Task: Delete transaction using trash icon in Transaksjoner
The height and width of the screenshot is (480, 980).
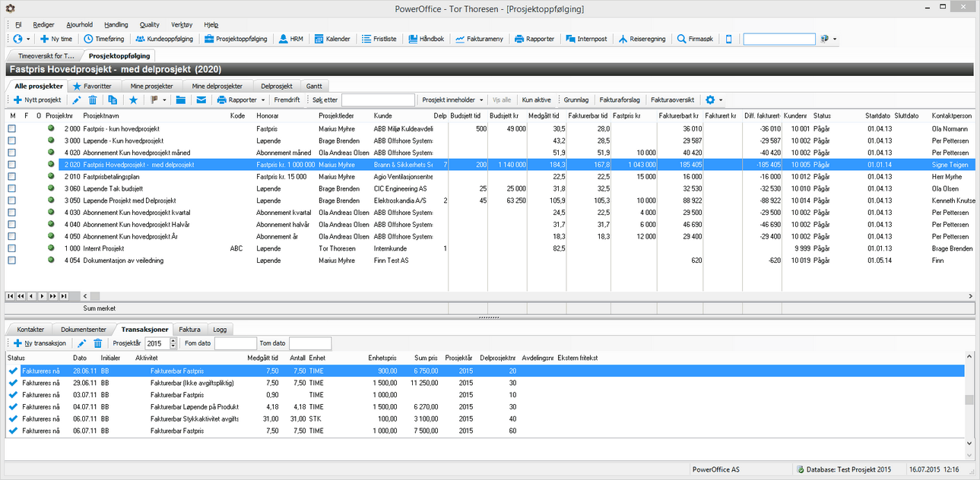Action: tap(98, 344)
